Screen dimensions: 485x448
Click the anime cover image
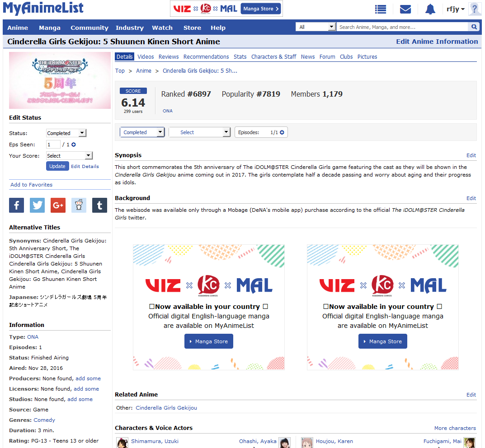[60, 80]
